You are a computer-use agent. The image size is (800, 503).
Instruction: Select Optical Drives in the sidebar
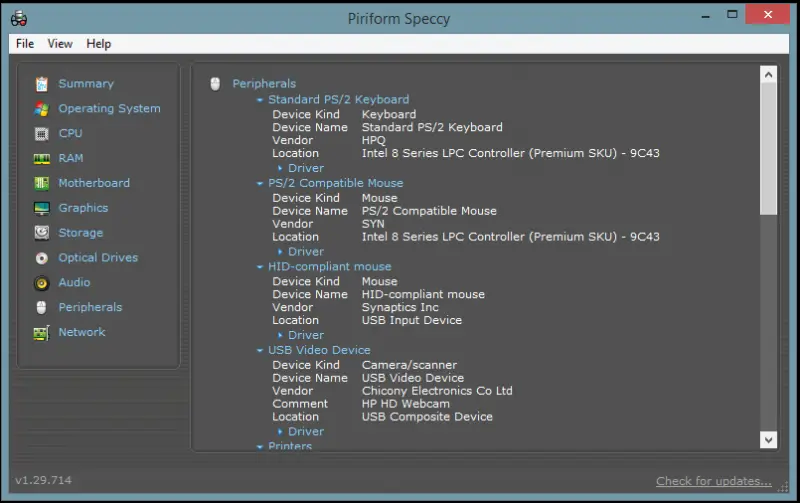(98, 258)
